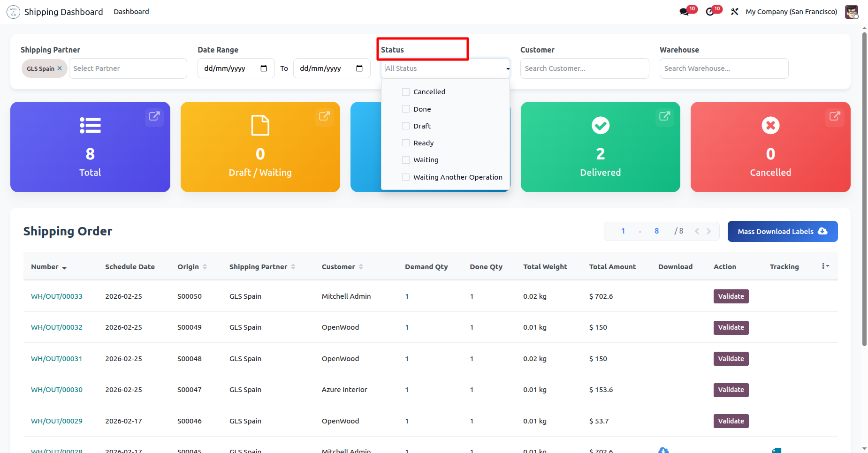Open external link icon on Delivered card
The image size is (868, 453).
click(664, 116)
